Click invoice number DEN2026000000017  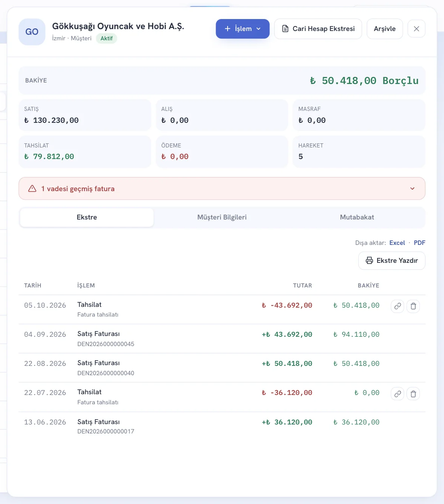[x=106, y=431]
